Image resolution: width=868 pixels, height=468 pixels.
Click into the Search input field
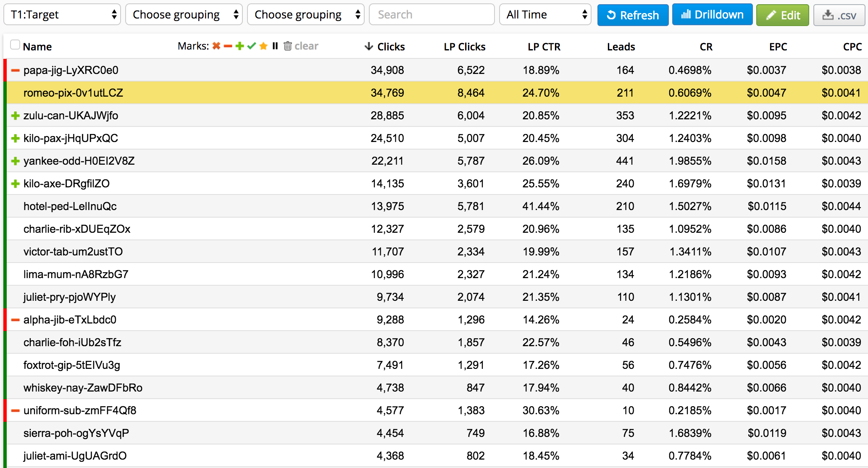pyautogui.click(x=431, y=15)
